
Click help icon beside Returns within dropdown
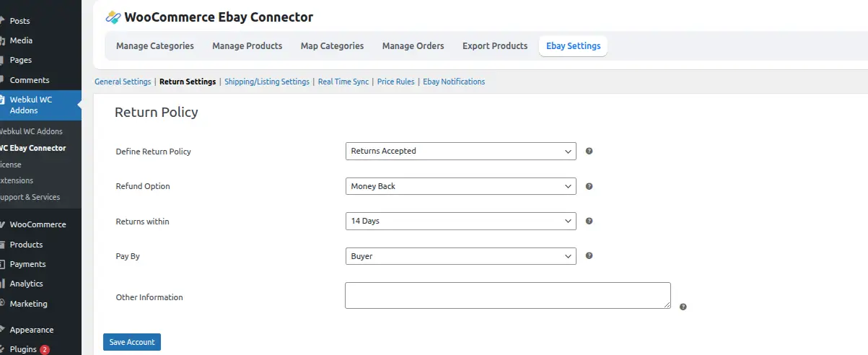click(589, 221)
